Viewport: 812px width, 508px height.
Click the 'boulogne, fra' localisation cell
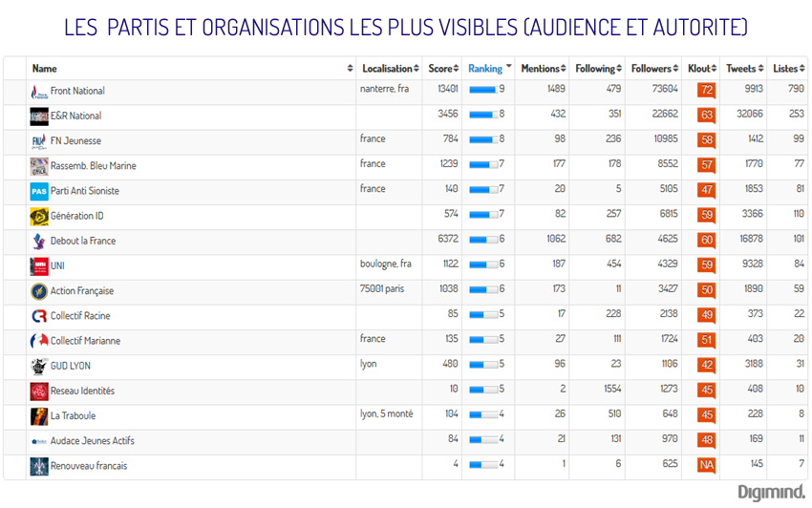tap(385, 264)
